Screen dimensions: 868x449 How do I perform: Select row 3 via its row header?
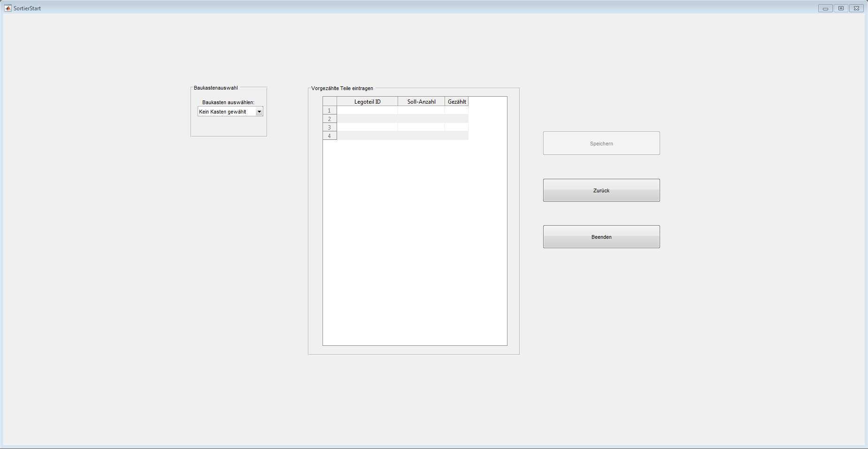click(x=330, y=128)
